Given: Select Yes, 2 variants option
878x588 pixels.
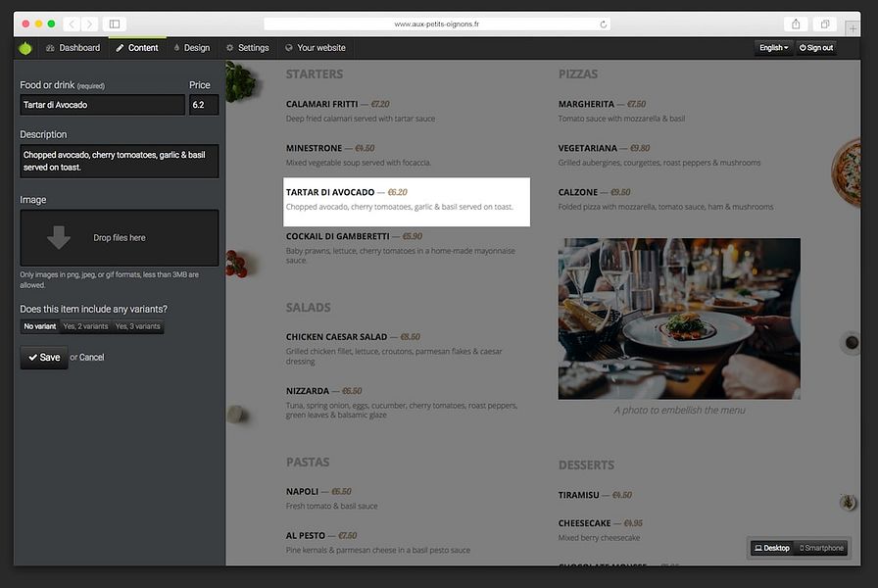Looking at the screenshot, I should [x=85, y=326].
